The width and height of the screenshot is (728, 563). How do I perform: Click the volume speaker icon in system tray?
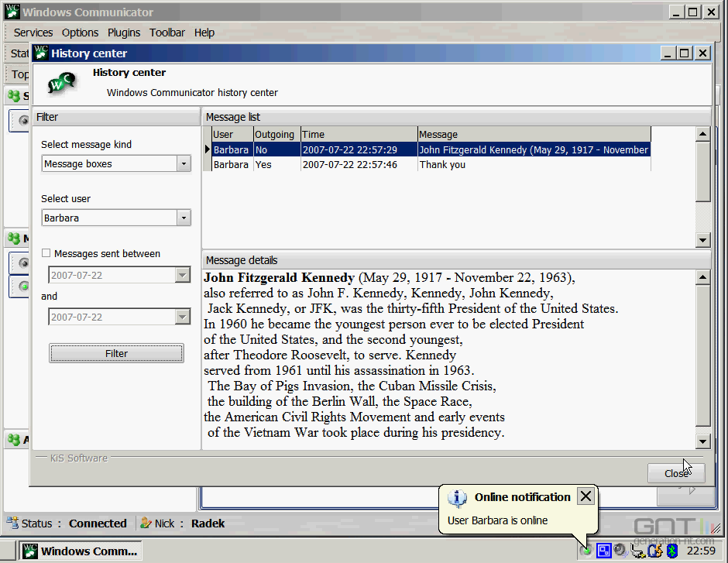(619, 551)
